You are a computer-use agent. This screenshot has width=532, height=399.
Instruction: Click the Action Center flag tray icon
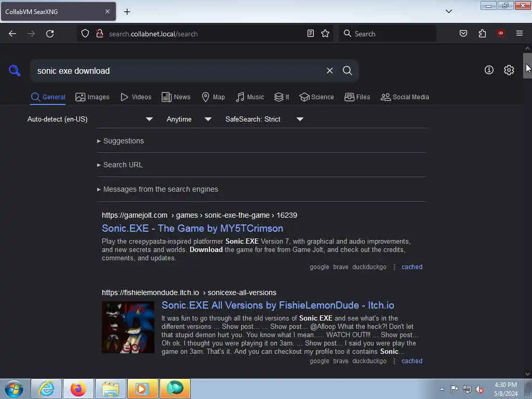(454, 389)
